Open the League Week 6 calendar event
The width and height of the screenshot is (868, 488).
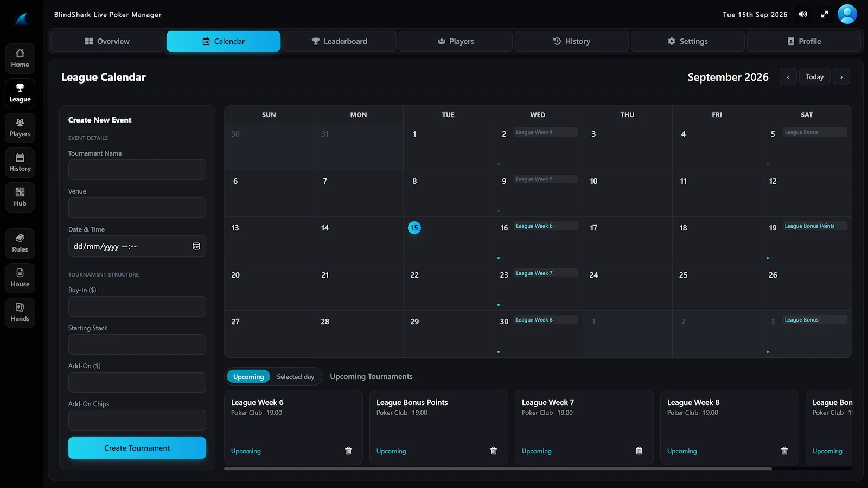(x=545, y=226)
